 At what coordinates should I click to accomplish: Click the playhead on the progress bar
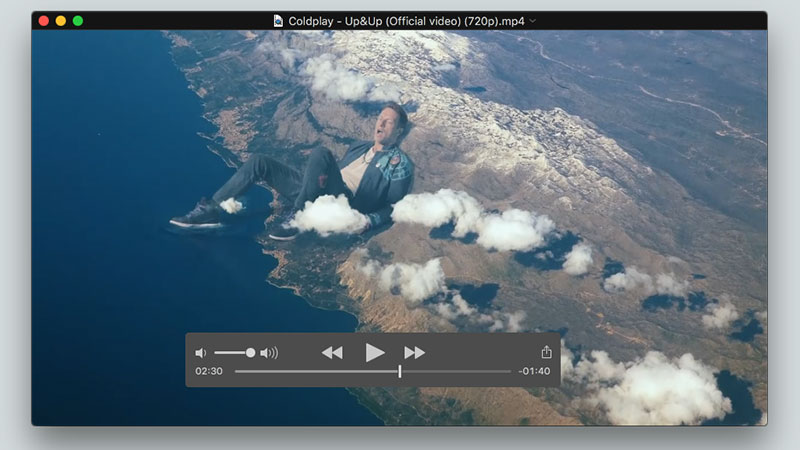pyautogui.click(x=399, y=371)
